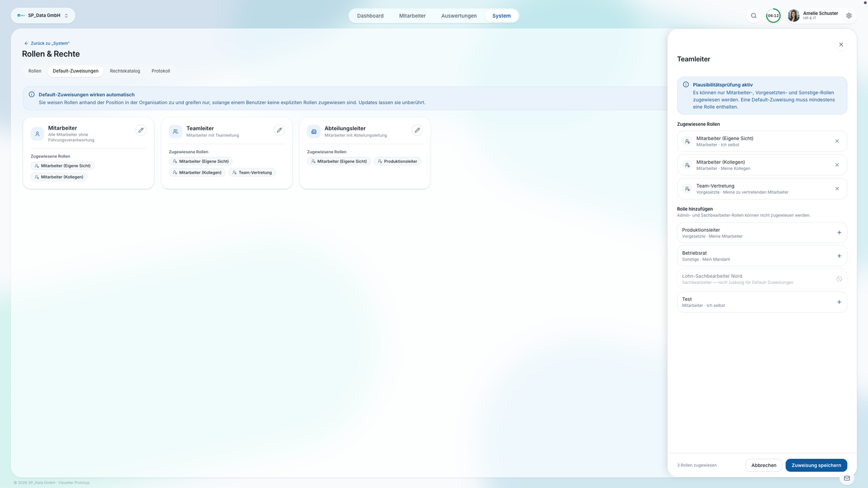Click blocked icon on Lohn-Sachbearbeiter Nord

pos(839,279)
